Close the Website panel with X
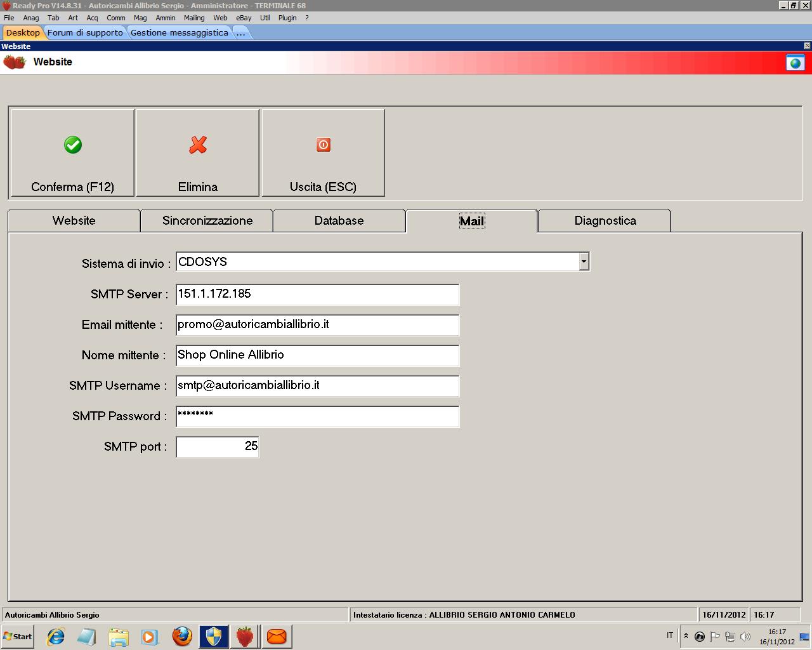 [807, 46]
